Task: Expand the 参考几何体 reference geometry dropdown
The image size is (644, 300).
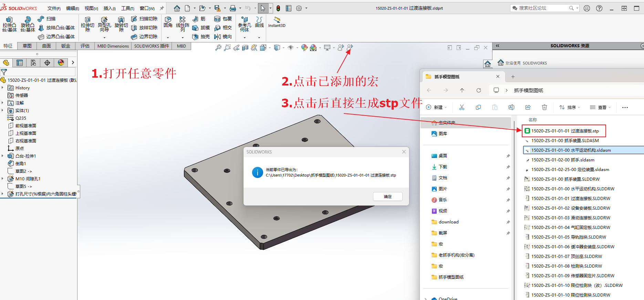Action: coord(245,37)
